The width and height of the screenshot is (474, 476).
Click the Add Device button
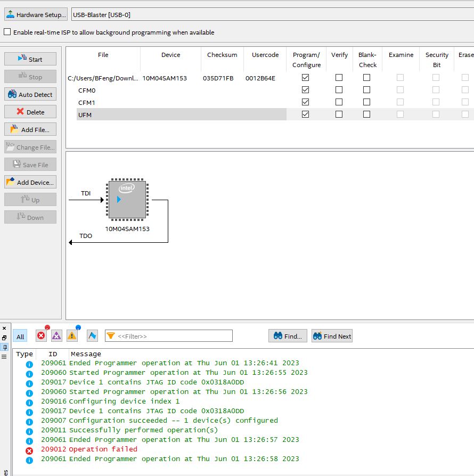point(30,182)
